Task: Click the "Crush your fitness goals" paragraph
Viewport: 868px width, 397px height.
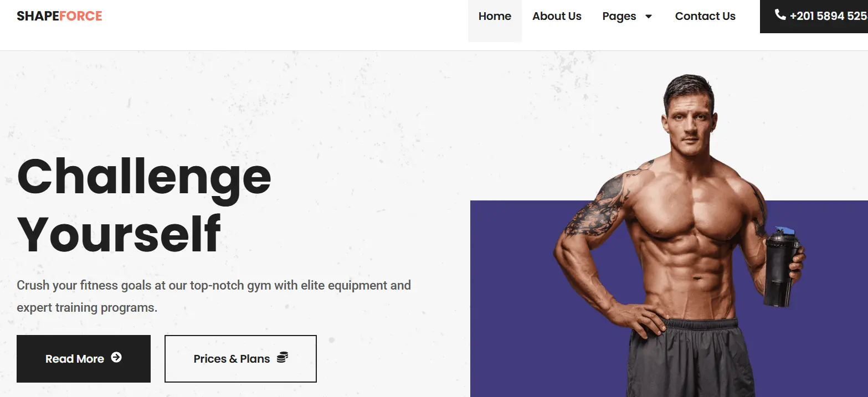Action: 214,296
